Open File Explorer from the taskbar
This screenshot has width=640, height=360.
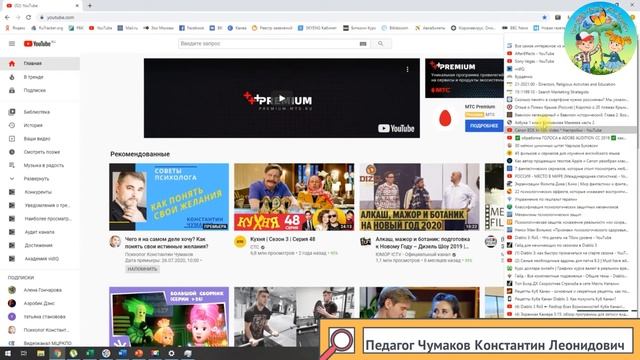[x=40, y=353]
